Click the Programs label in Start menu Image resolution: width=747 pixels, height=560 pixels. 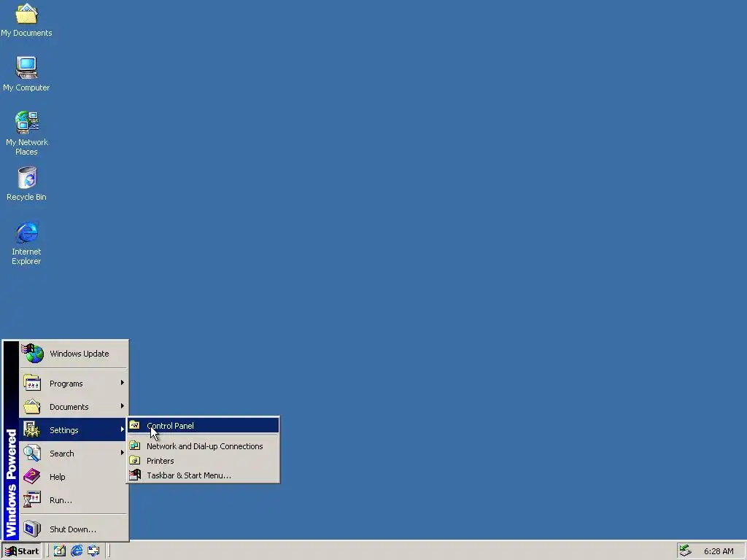[66, 384]
